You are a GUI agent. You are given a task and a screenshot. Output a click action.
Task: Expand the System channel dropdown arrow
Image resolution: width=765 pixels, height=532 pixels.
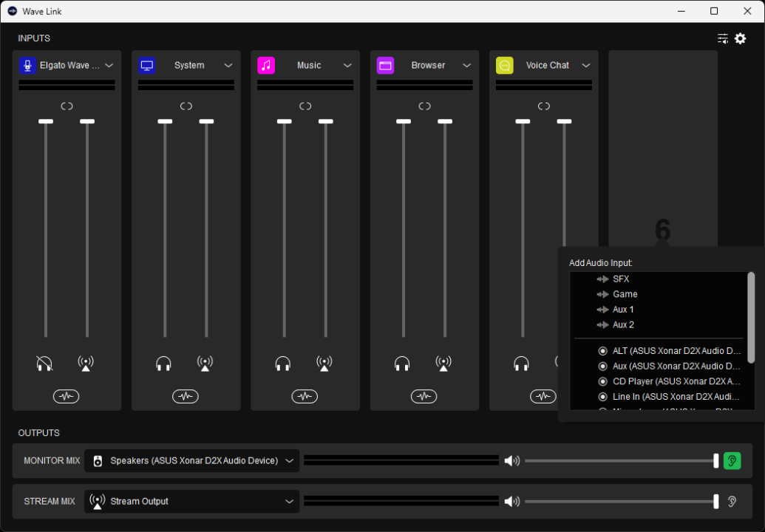click(228, 66)
